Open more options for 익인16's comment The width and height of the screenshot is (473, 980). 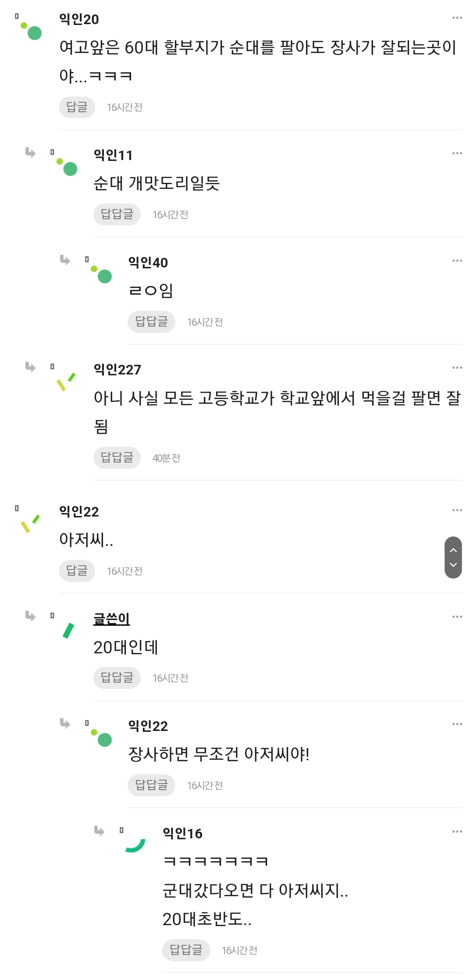[457, 832]
